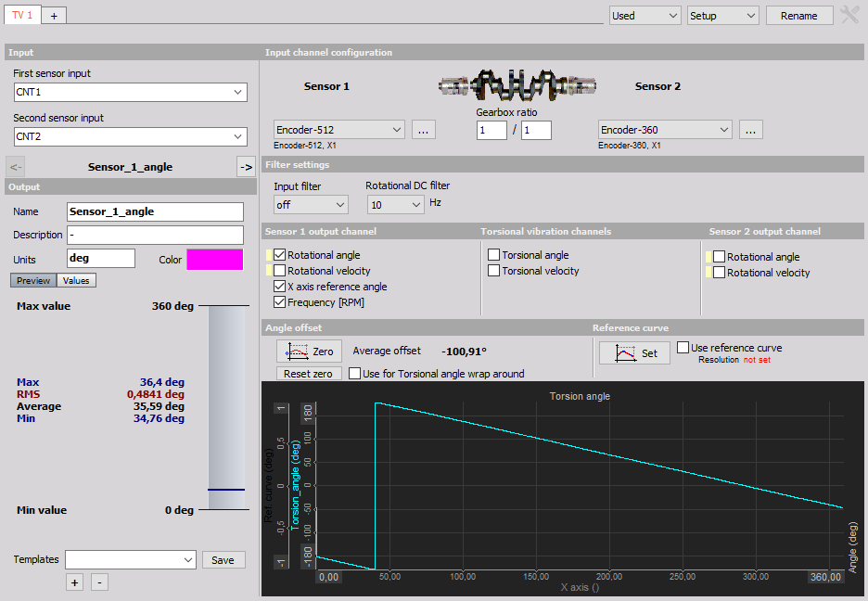
Task: Click the crankshaft image
Action: click(517, 85)
